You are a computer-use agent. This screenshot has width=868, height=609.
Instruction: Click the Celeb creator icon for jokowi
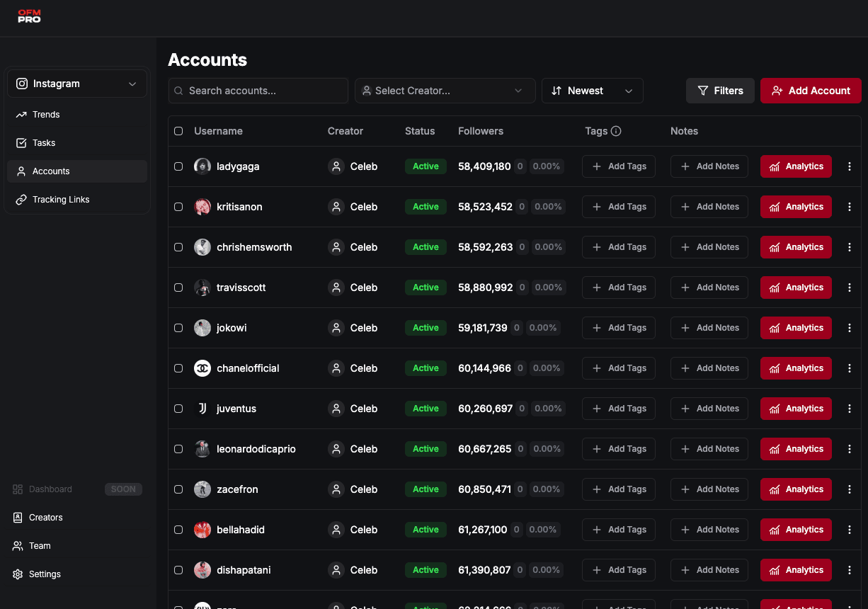(336, 328)
